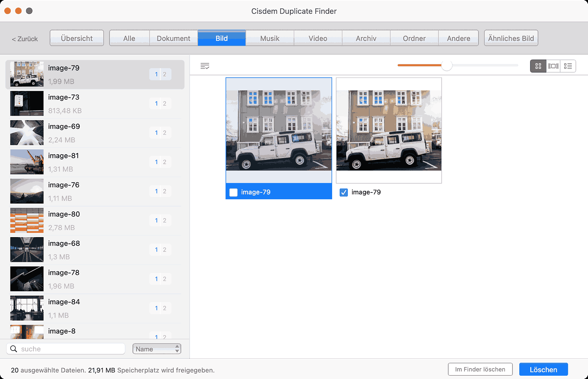The image size is (588, 379).
Task: Click the 1,99 MB size text
Action: pos(61,82)
